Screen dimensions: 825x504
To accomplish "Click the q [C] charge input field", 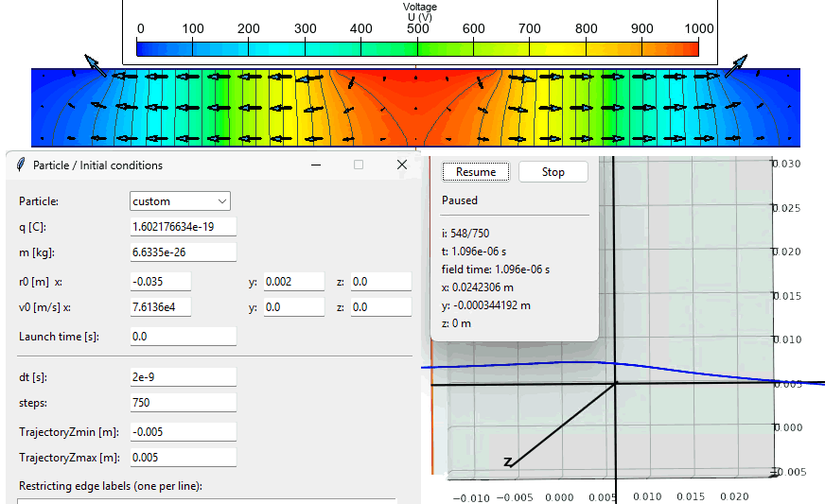I will (x=184, y=227).
